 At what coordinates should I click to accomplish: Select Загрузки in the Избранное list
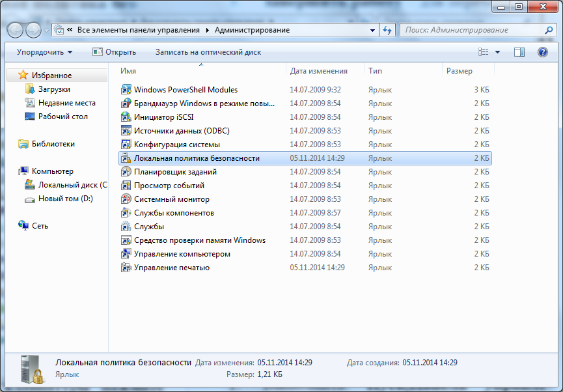coord(54,89)
